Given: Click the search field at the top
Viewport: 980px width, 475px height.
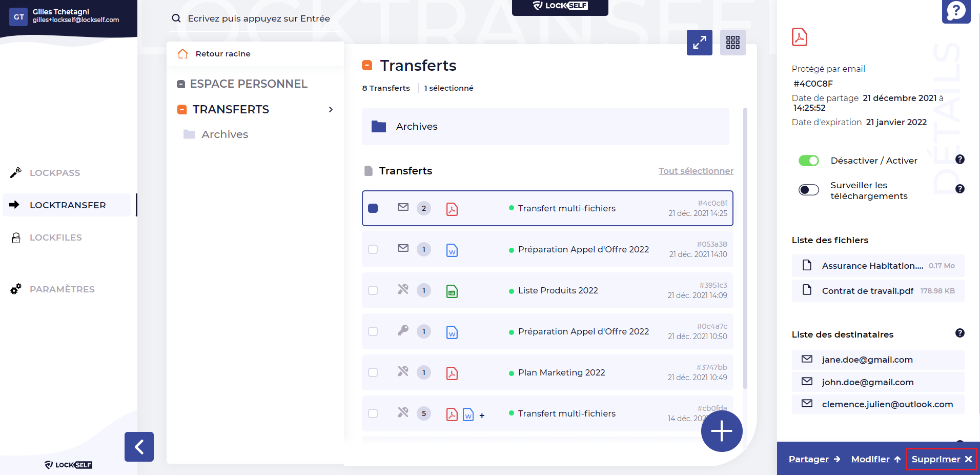Looking at the screenshot, I should (259, 18).
